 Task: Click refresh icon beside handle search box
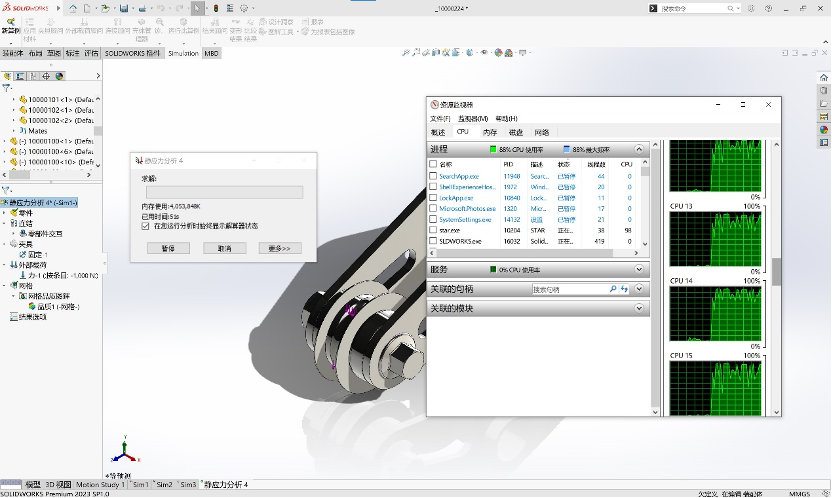pos(625,289)
